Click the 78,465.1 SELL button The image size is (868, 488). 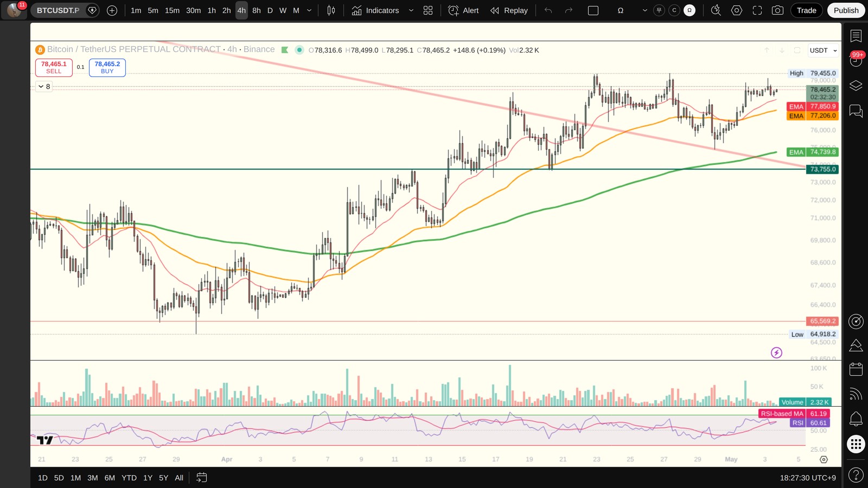[x=54, y=67]
